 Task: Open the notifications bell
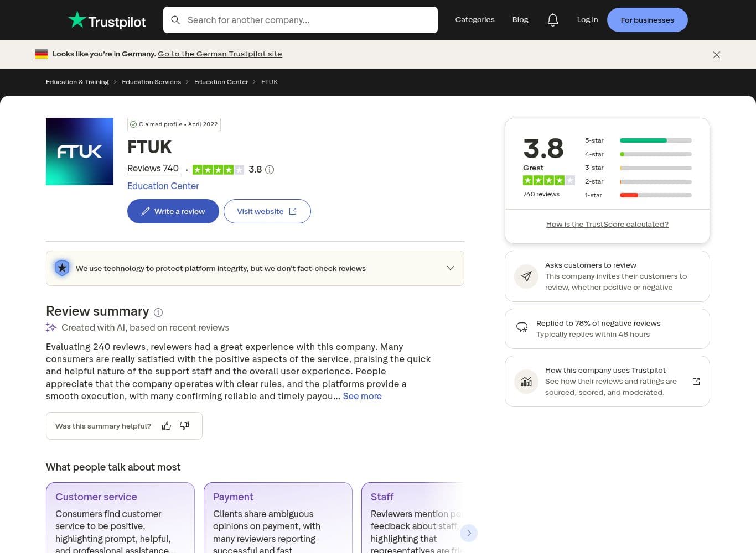552,20
